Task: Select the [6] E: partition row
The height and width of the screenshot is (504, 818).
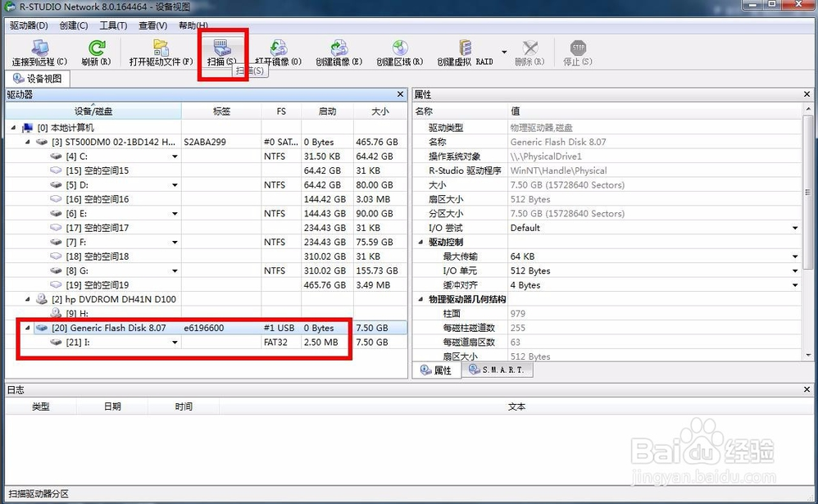Action: [206, 213]
